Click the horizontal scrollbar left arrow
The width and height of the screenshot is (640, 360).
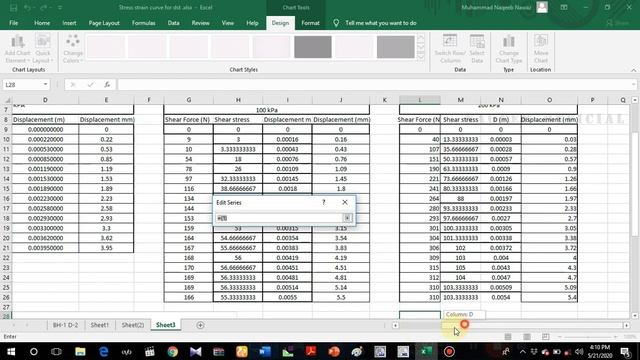coord(395,325)
